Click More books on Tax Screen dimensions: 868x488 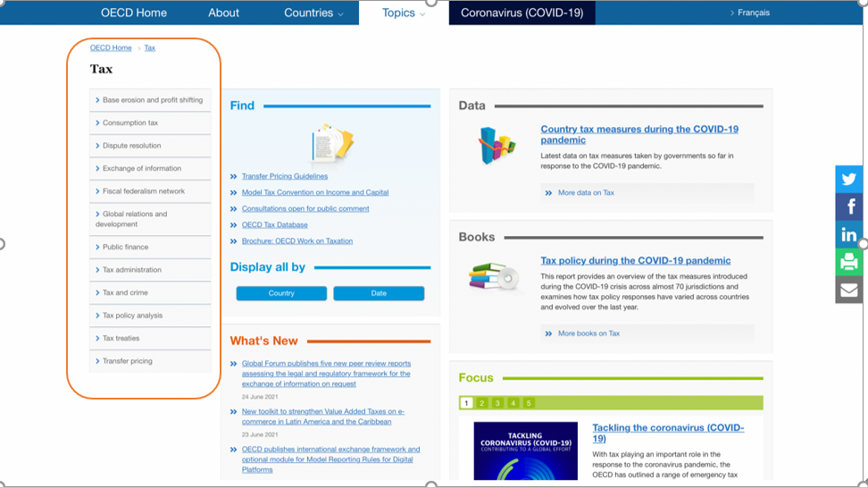coord(588,333)
